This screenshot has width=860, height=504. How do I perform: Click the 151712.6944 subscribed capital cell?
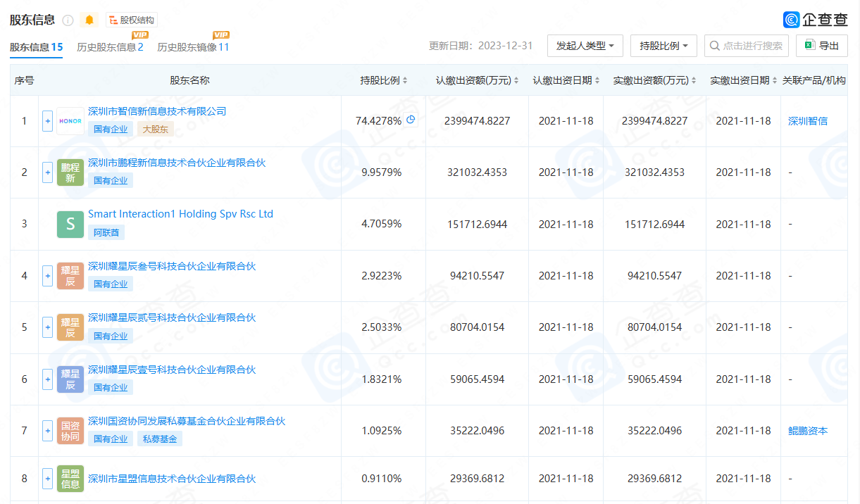(x=478, y=225)
